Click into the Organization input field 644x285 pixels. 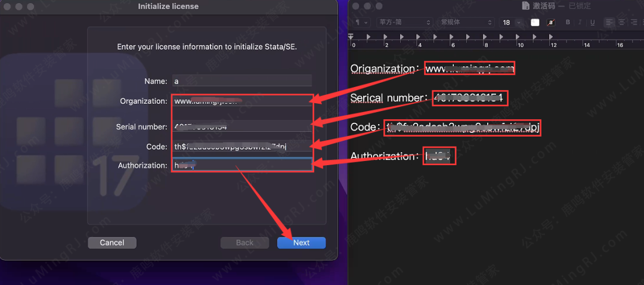pyautogui.click(x=242, y=101)
